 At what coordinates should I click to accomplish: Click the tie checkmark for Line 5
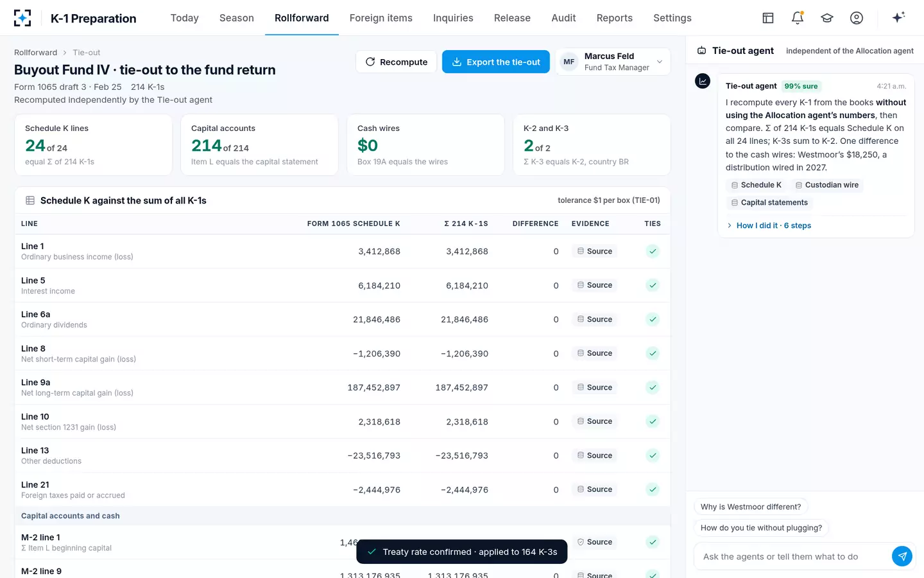tap(653, 285)
